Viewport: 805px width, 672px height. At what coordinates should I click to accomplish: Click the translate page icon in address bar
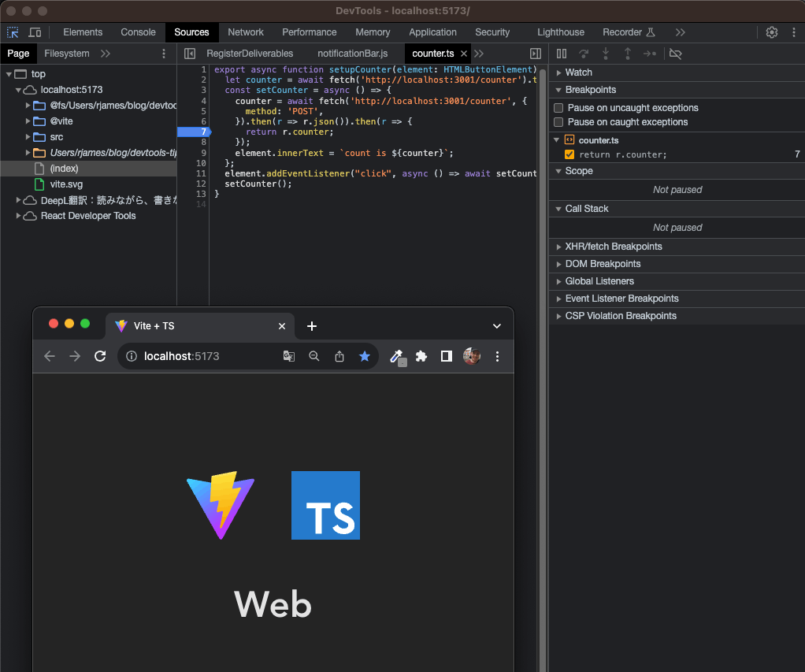pyautogui.click(x=289, y=356)
